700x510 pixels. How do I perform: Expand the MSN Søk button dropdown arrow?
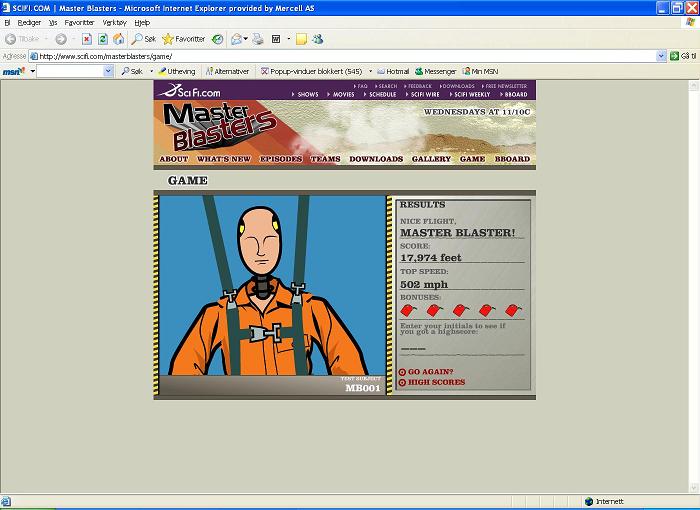pyautogui.click(x=151, y=71)
